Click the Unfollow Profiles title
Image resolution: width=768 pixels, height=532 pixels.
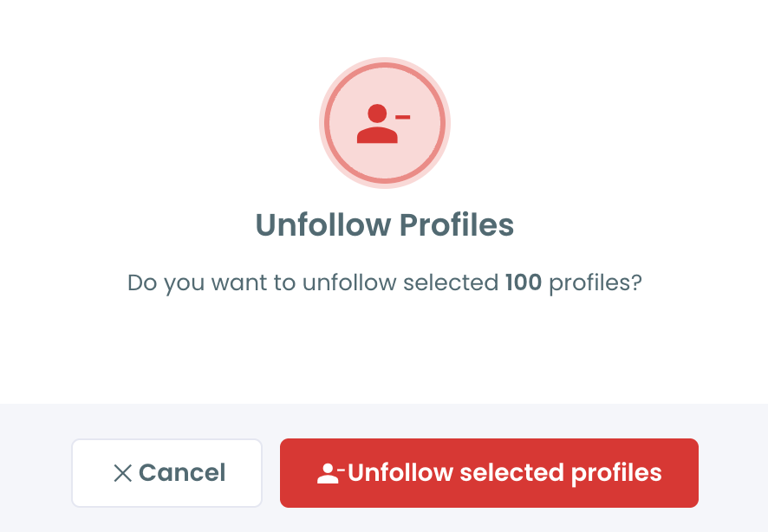click(x=384, y=224)
